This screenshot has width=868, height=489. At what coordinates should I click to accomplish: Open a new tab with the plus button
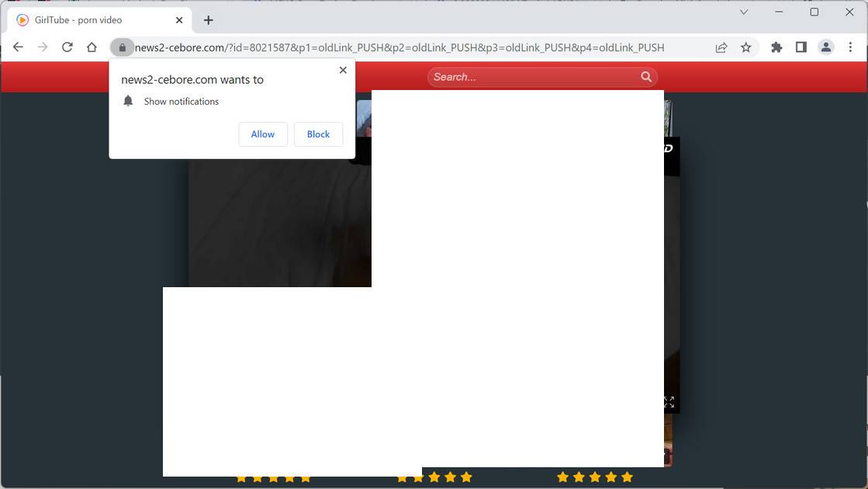point(208,20)
